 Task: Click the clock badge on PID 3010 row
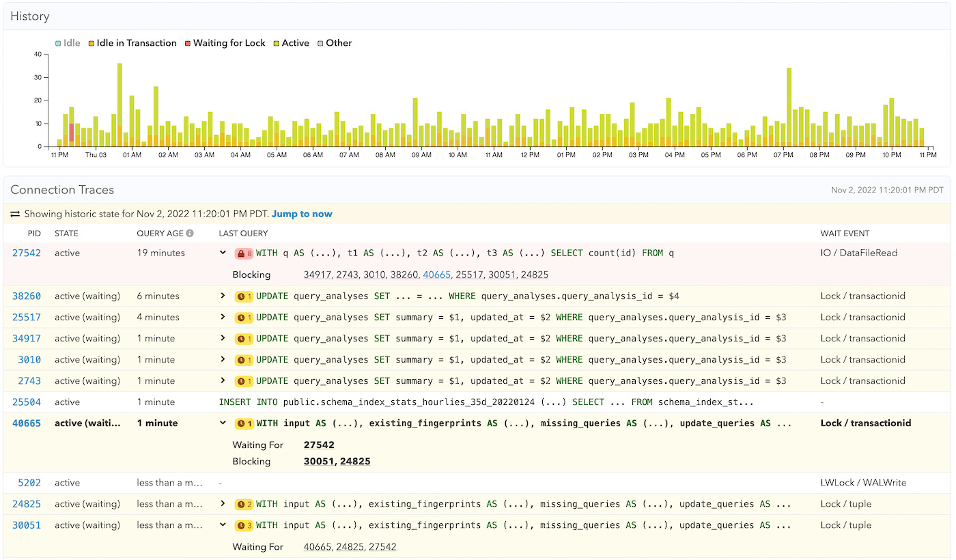click(x=244, y=360)
